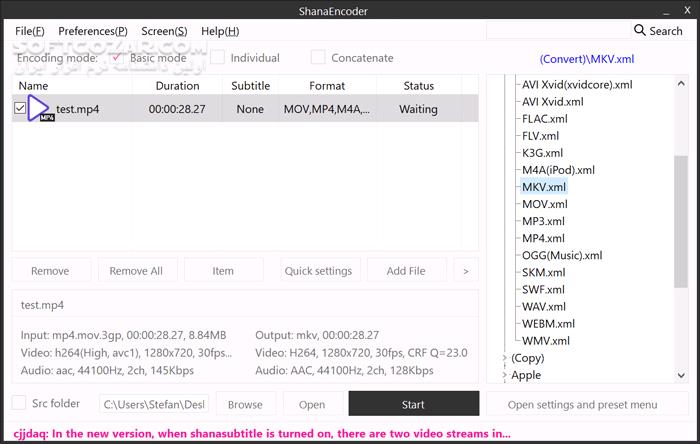The height and width of the screenshot is (444, 700).
Task: Click the cjjdaq news message at bottom
Action: [x=262, y=434]
